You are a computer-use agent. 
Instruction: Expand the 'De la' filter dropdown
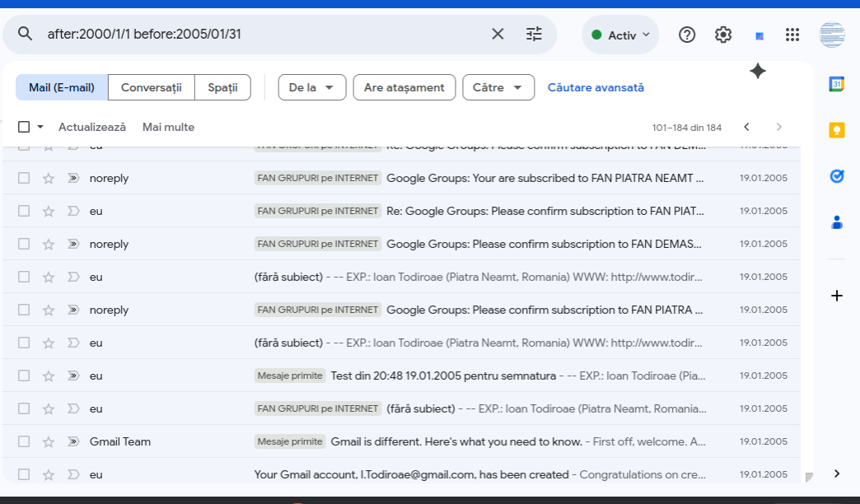click(311, 87)
